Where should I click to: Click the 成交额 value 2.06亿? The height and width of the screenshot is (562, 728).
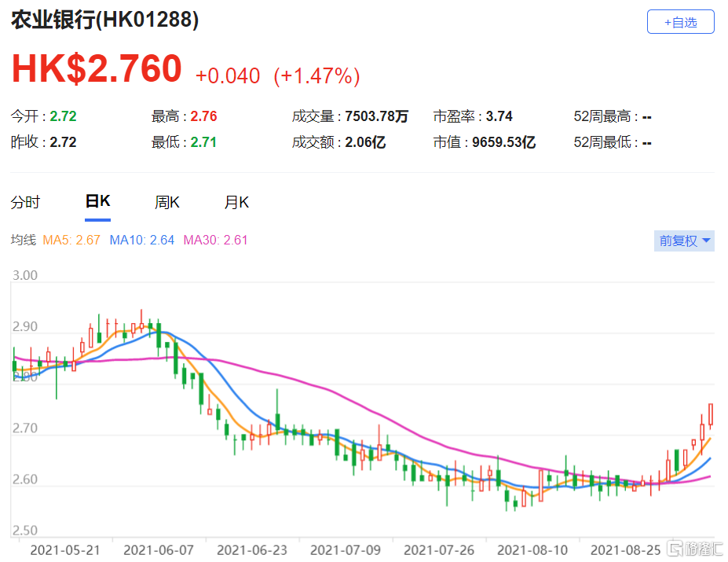[365, 141]
